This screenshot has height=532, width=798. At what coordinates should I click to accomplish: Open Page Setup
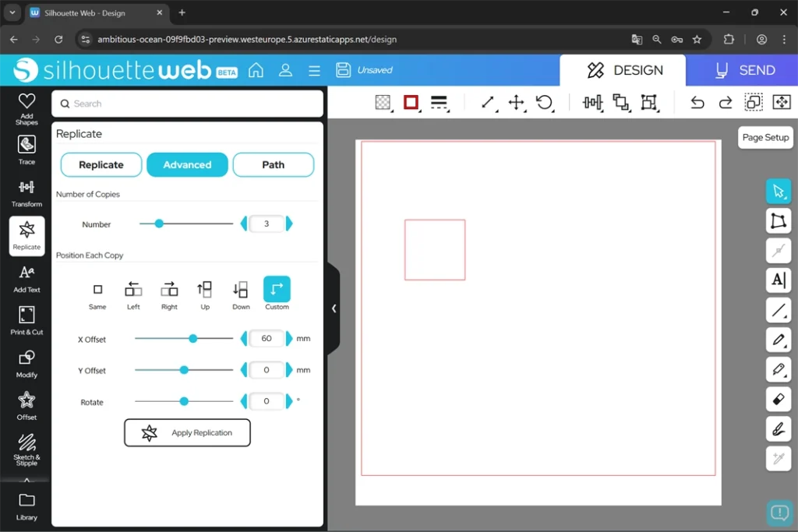765,138
